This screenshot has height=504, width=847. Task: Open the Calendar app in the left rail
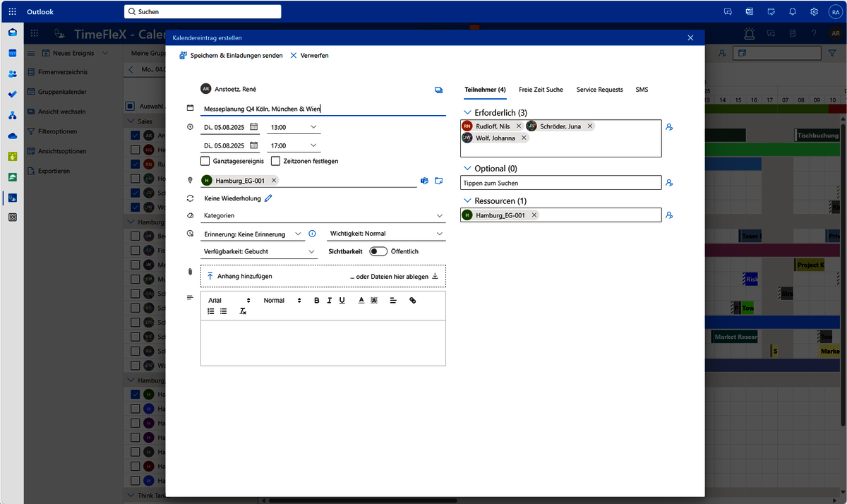click(12, 53)
